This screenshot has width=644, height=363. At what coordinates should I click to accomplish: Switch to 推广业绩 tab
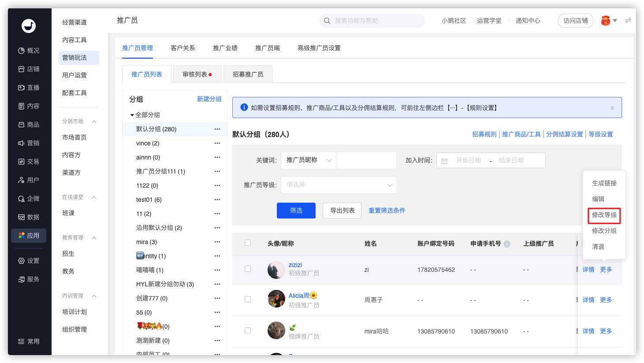point(225,48)
